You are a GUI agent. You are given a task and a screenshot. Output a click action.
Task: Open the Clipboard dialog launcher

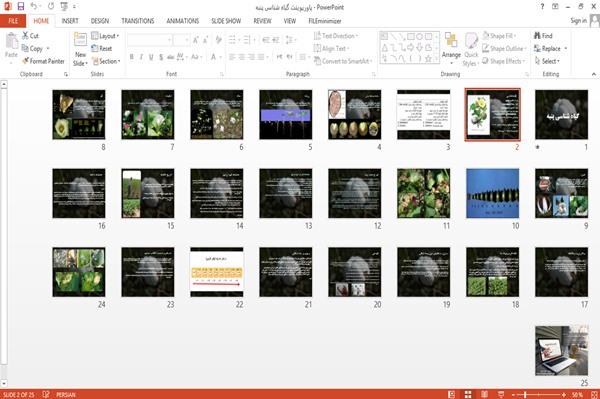tap(66, 74)
